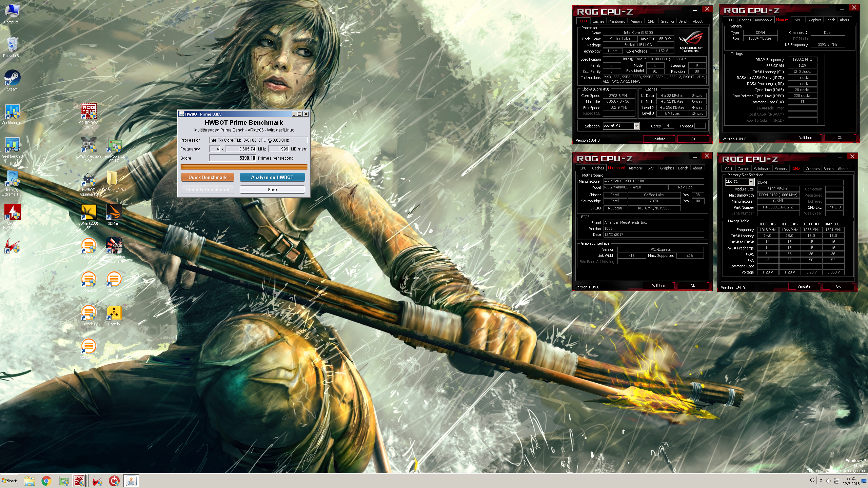Click the HWBOT Prime progress bar
Screen dimensions: 868x488
[244, 167]
